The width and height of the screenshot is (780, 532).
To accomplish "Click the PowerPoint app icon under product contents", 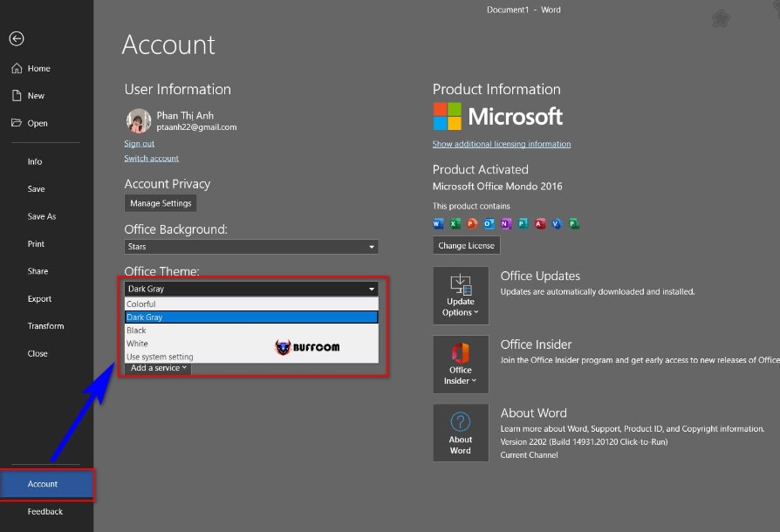I will [x=472, y=224].
